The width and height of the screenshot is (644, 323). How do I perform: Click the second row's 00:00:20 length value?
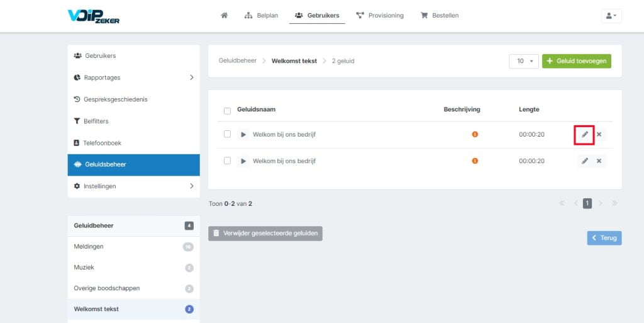531,161
